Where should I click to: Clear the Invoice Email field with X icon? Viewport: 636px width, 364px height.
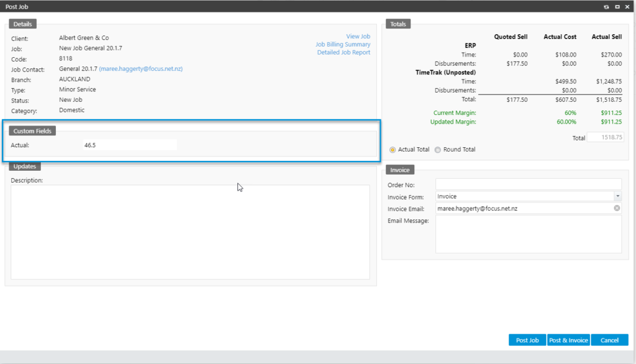click(x=617, y=208)
